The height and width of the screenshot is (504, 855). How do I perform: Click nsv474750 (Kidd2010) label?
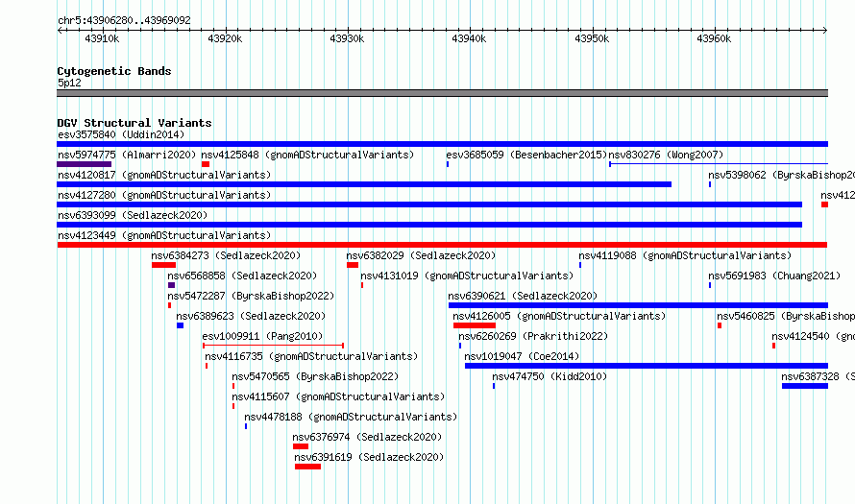550,376
